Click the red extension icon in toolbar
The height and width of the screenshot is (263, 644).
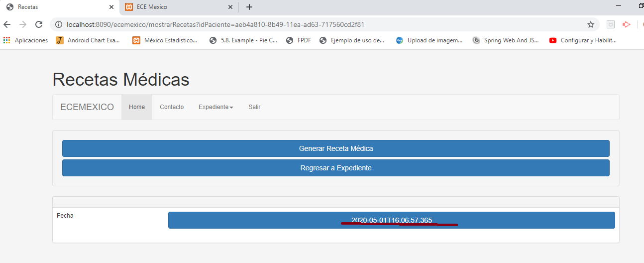point(627,24)
